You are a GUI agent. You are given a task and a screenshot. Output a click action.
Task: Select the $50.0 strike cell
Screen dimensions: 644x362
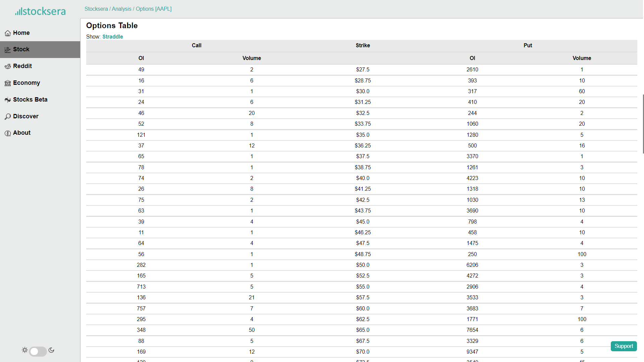(363, 265)
